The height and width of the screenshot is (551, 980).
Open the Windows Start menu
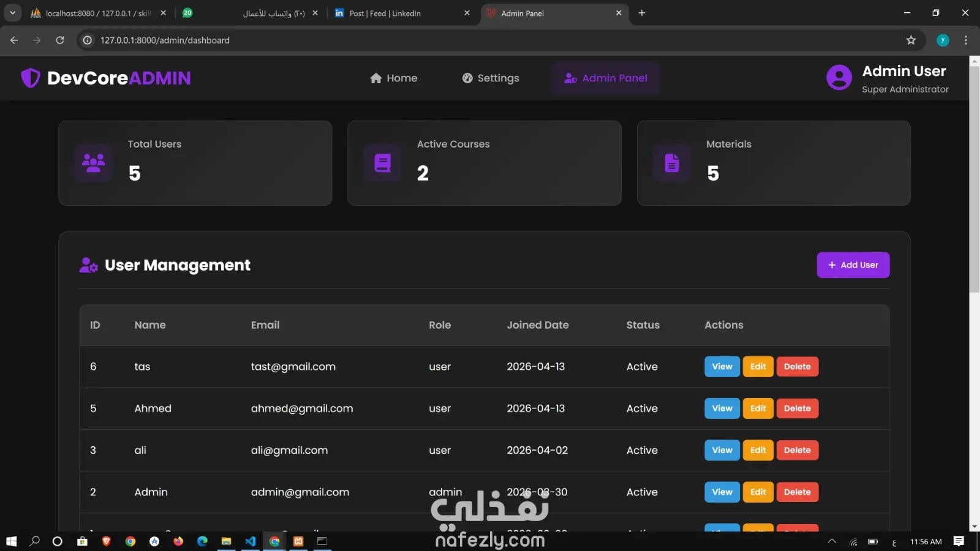tap(11, 541)
